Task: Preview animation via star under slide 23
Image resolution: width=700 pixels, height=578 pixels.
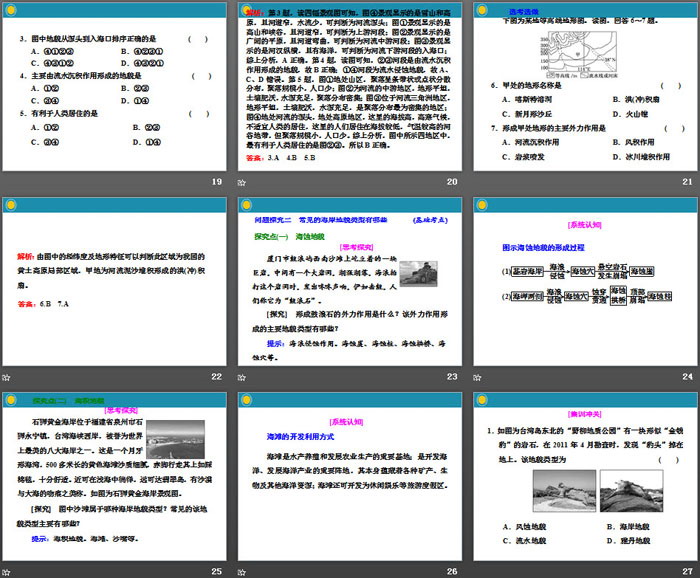Action: 241,376
